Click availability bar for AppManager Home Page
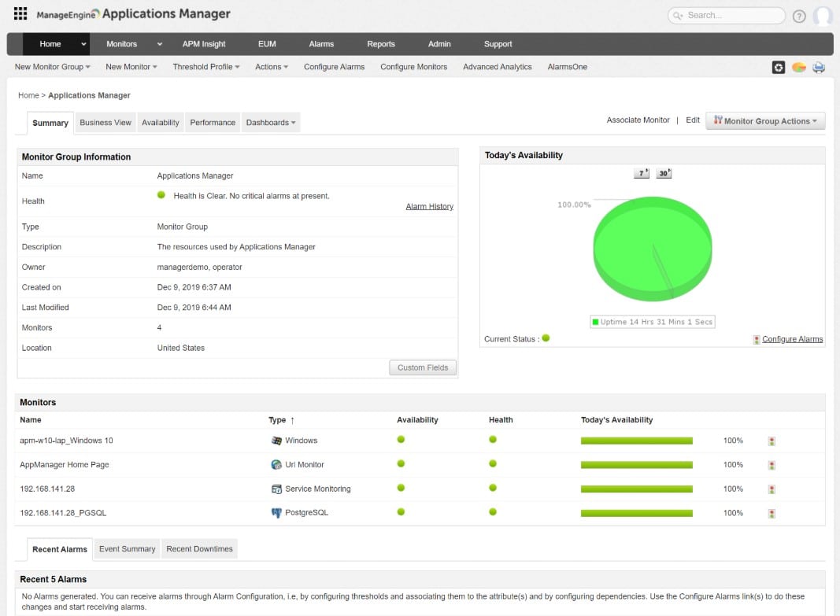 click(x=636, y=465)
